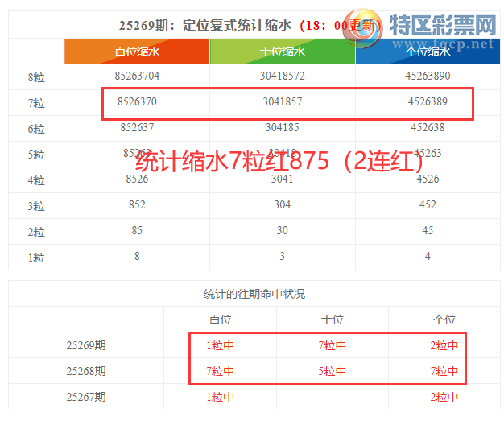This screenshot has height=441, width=504.
Task: Select the 25269期 row label
Action: click(x=86, y=345)
